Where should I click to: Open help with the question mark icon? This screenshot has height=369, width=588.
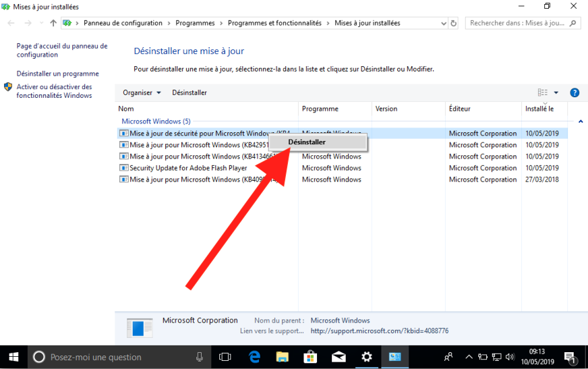tap(574, 92)
